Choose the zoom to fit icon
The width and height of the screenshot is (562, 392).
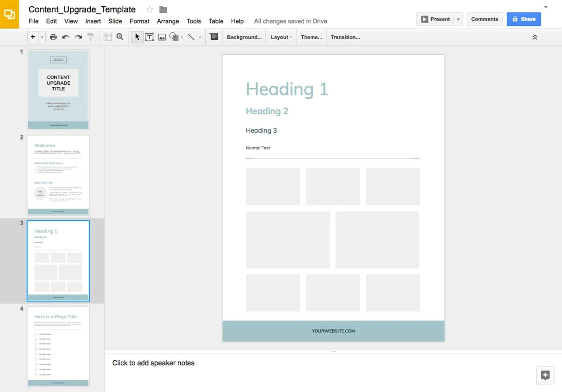coord(108,37)
